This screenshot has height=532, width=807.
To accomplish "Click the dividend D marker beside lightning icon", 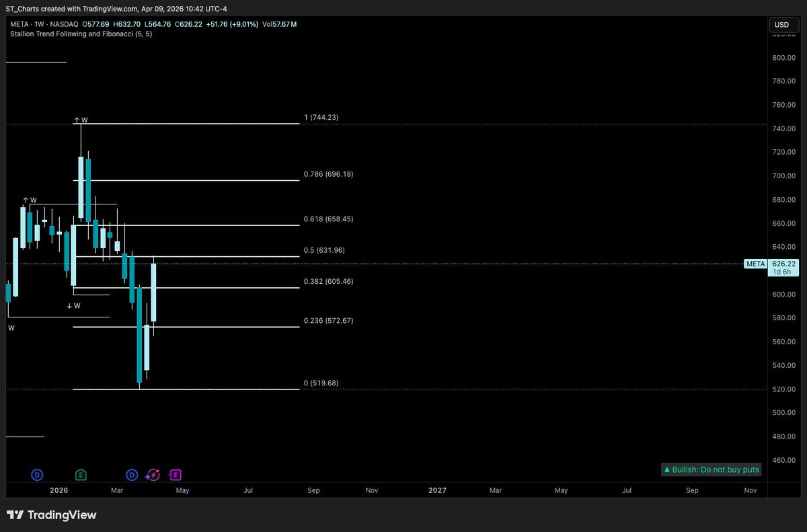I will (132, 475).
